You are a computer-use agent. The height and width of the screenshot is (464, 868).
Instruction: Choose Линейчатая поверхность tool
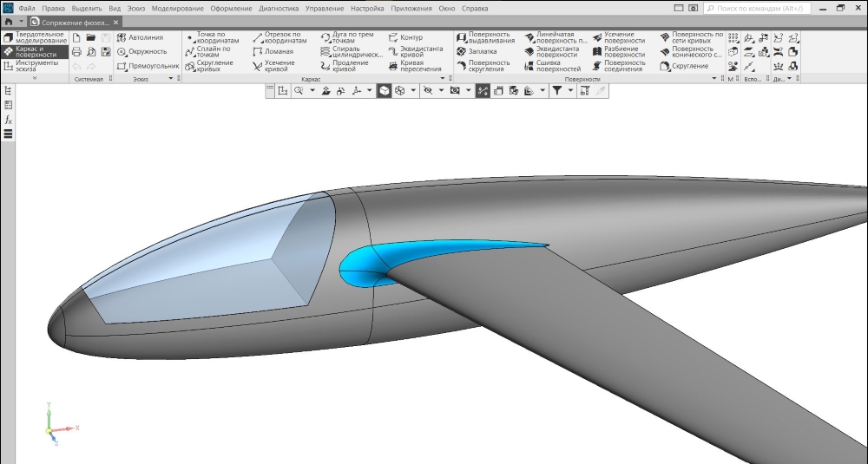pos(556,37)
